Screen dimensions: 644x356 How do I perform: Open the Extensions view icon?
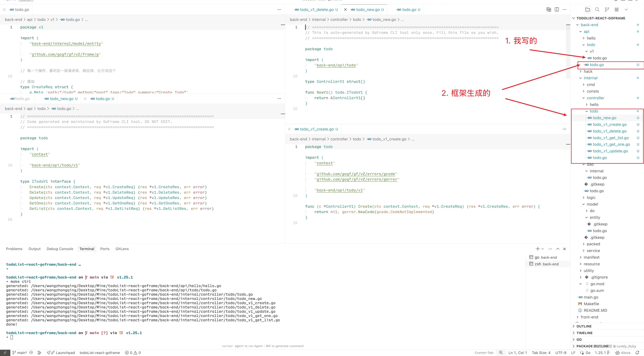click(616, 10)
